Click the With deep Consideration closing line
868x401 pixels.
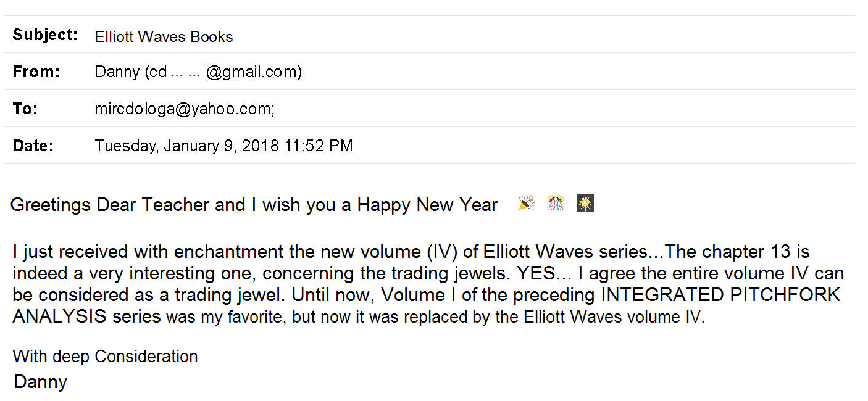(x=105, y=357)
